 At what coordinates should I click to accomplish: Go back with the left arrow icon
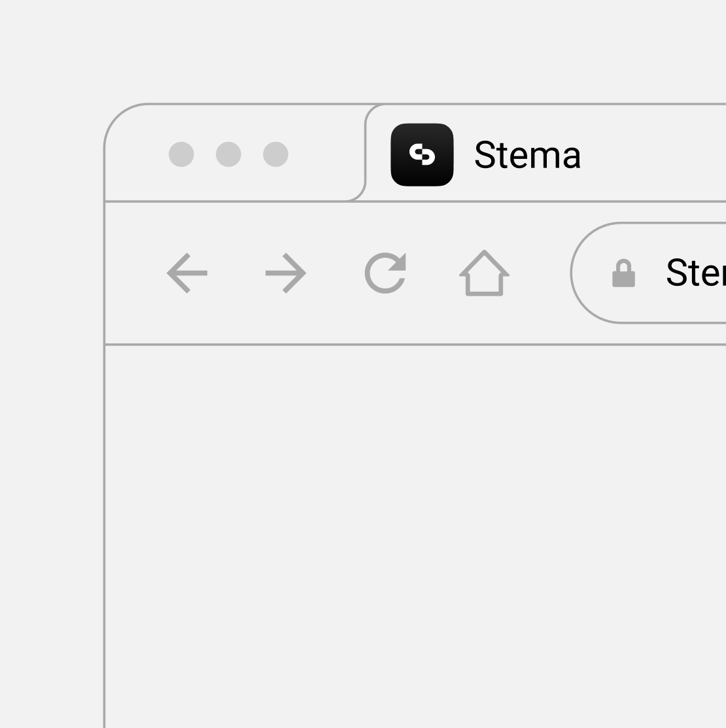(x=187, y=273)
